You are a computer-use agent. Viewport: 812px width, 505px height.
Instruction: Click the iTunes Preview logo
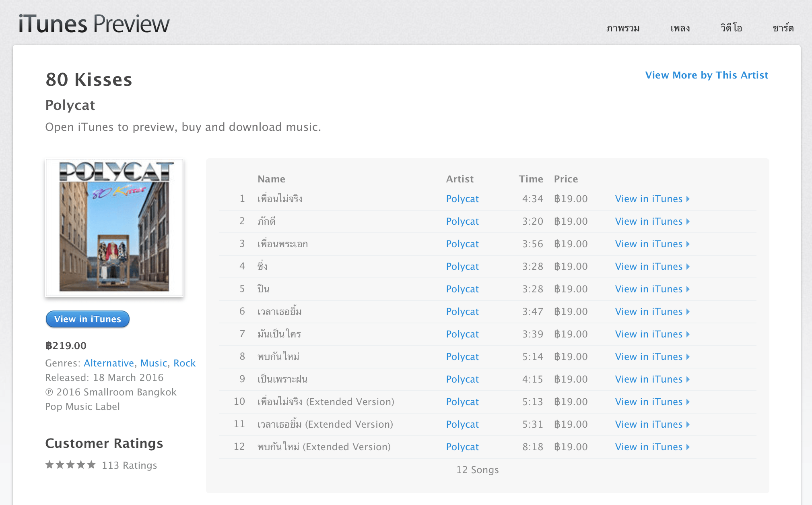click(x=94, y=24)
